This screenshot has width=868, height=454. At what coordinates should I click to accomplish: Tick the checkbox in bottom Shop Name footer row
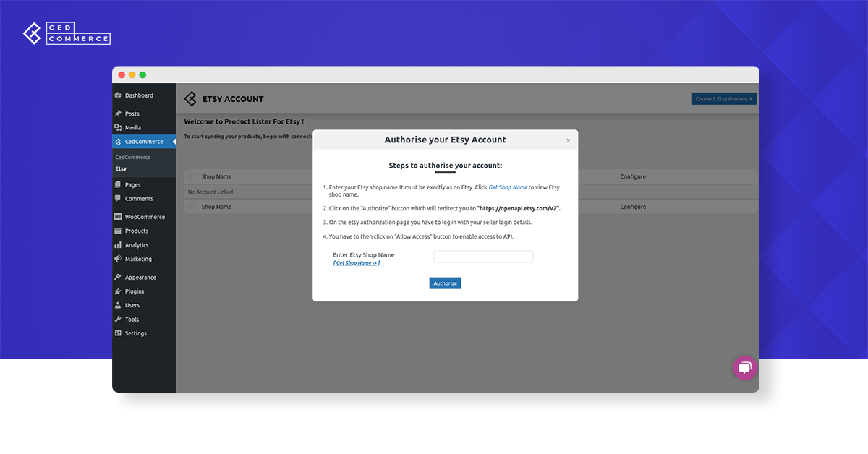[x=192, y=207]
